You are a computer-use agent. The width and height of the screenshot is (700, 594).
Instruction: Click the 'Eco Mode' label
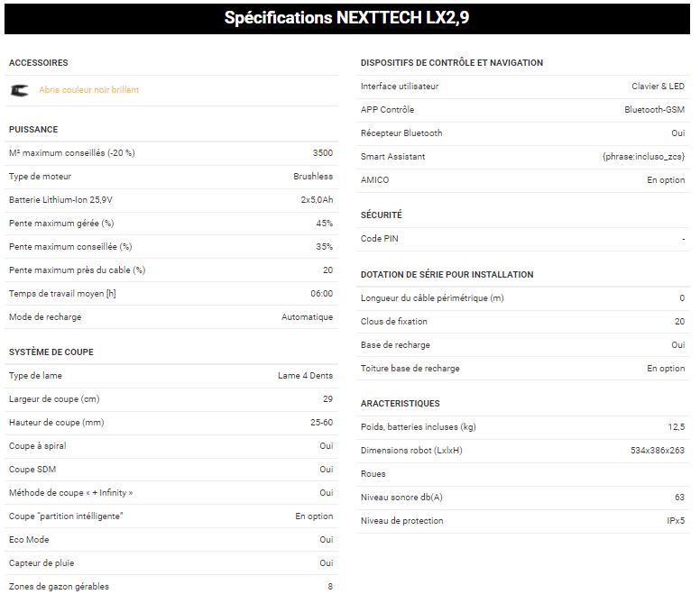coord(29,540)
